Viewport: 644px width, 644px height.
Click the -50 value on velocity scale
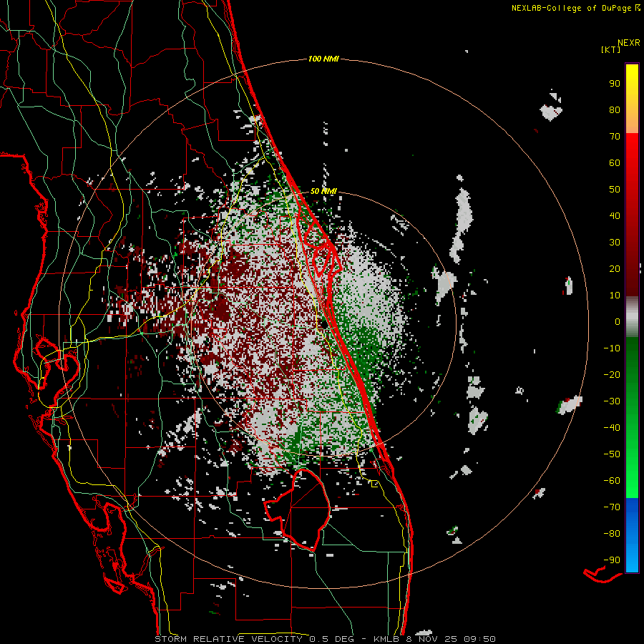click(612, 454)
